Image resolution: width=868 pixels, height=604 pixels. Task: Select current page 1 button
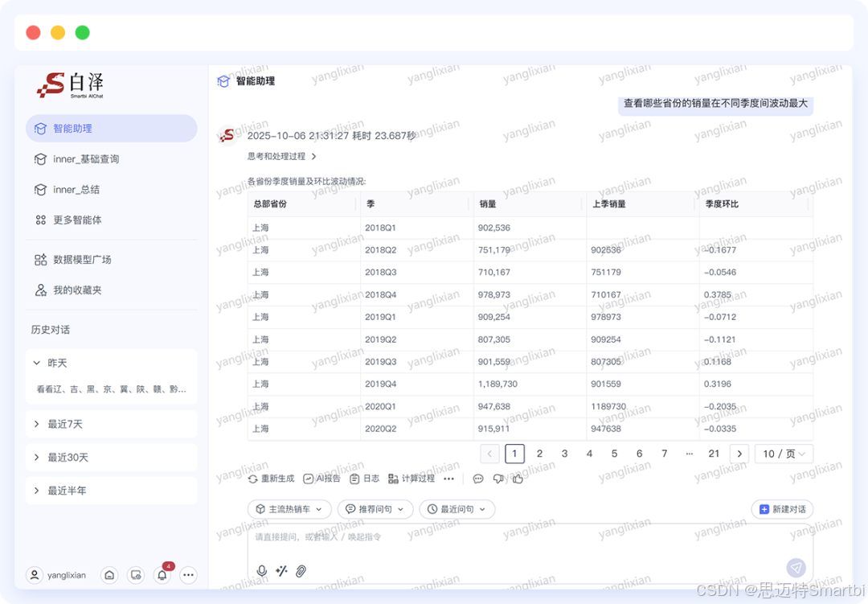[515, 454]
